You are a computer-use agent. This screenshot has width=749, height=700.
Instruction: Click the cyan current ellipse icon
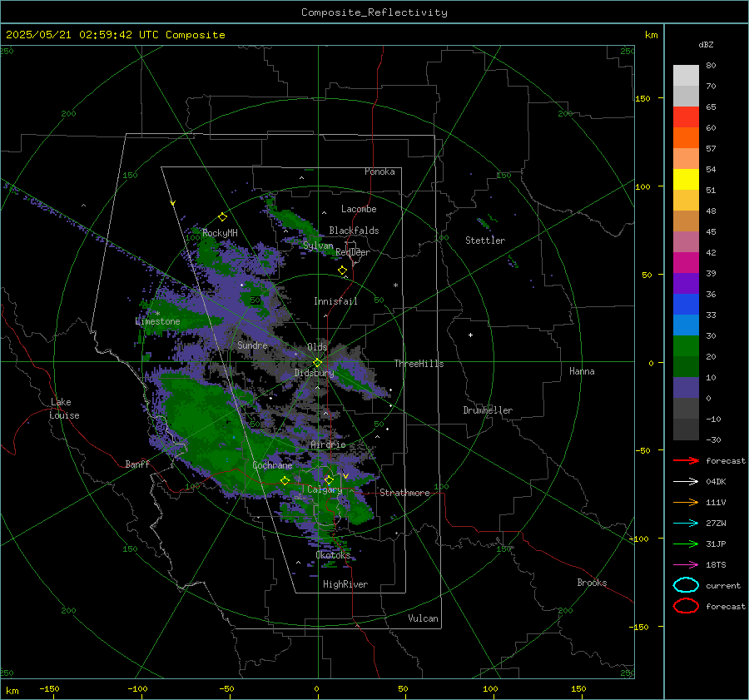[686, 585]
